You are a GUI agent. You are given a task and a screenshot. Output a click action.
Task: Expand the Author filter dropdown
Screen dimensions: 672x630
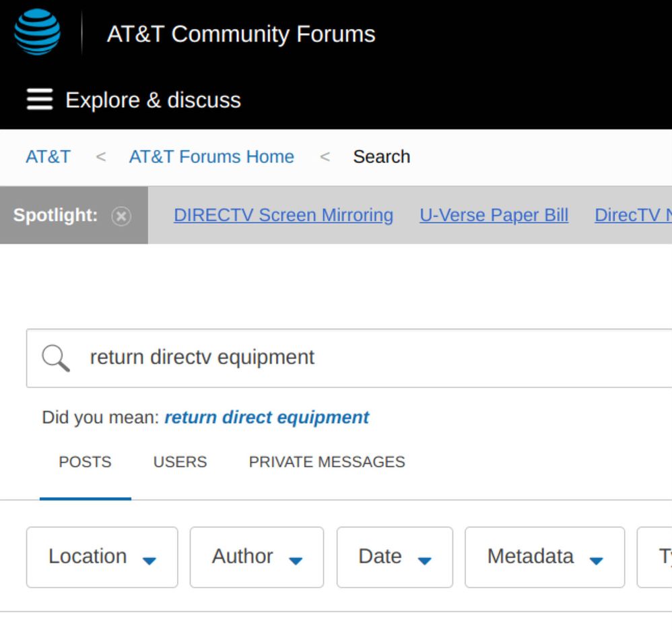click(x=257, y=557)
